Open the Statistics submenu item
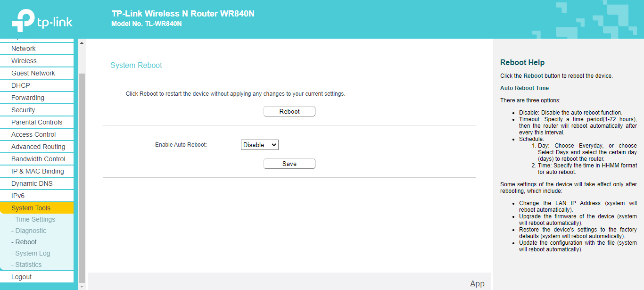 coord(28,265)
